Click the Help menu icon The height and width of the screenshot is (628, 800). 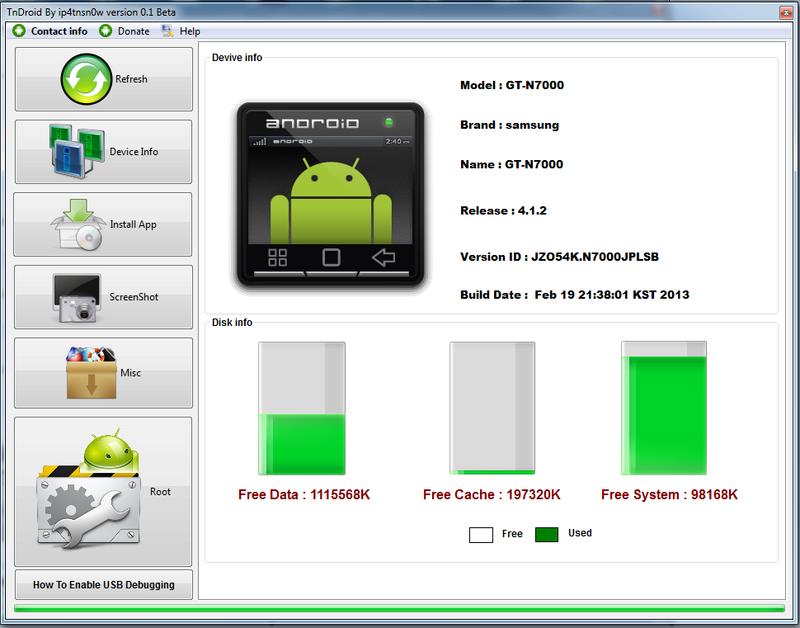(x=167, y=31)
